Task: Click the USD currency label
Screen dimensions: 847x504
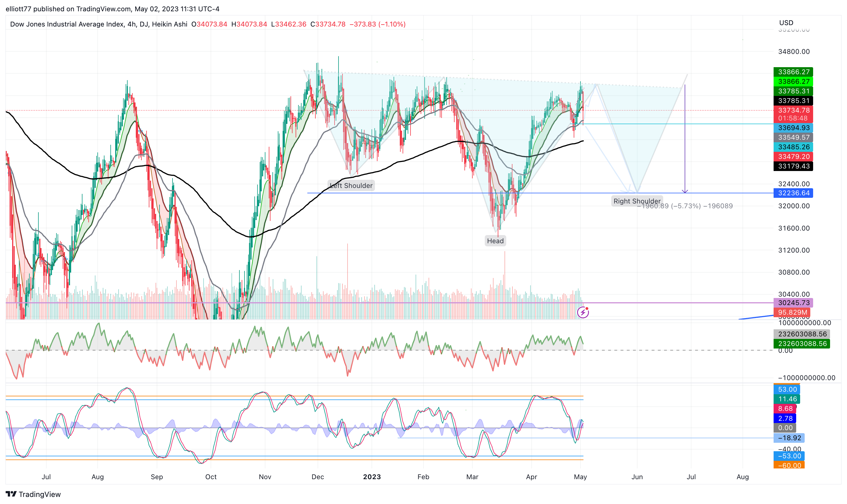Action: [786, 23]
